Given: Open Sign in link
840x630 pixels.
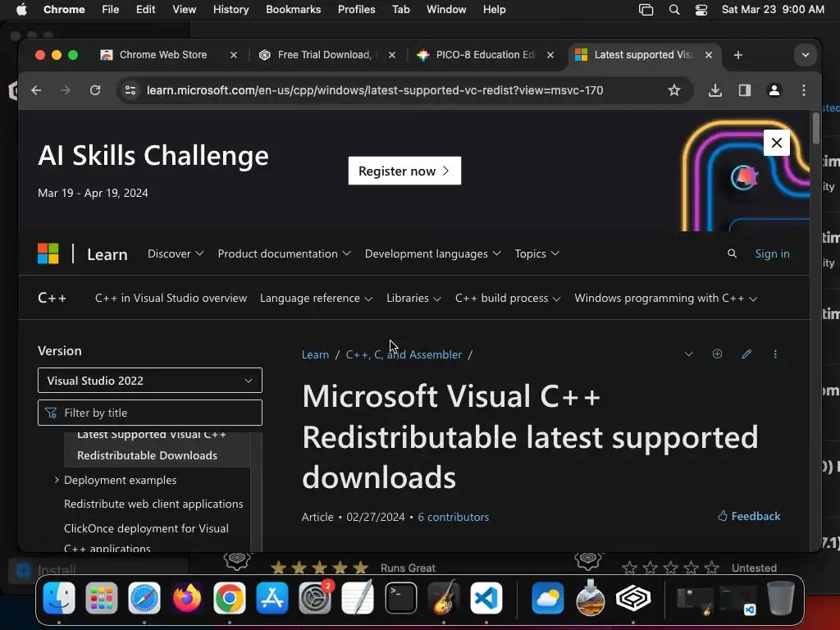Looking at the screenshot, I should pos(772,253).
